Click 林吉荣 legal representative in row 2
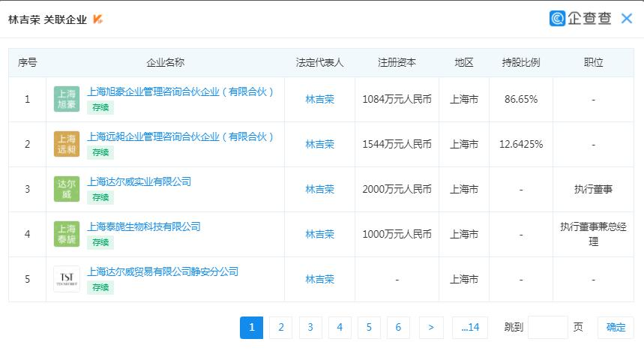The image size is (644, 351). tap(319, 144)
